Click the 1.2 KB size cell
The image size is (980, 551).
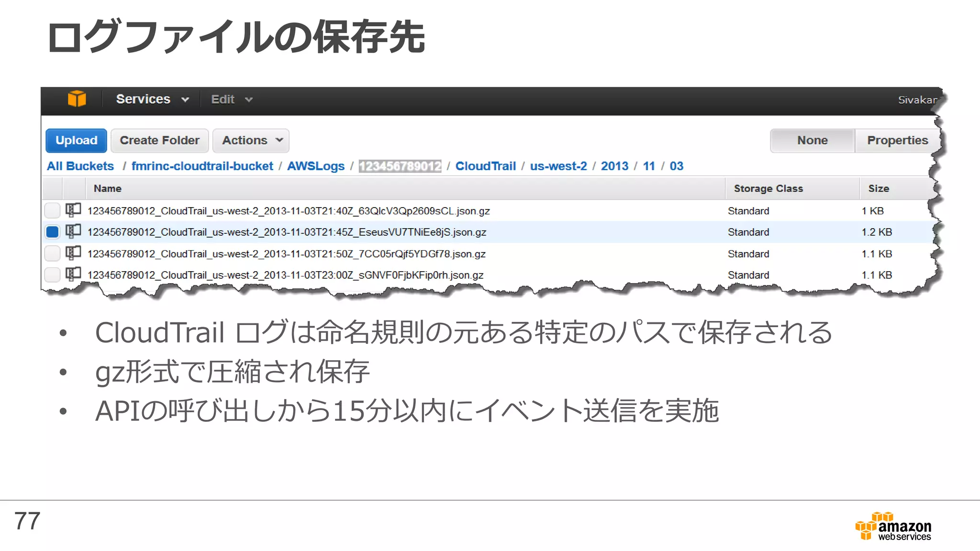pos(877,232)
